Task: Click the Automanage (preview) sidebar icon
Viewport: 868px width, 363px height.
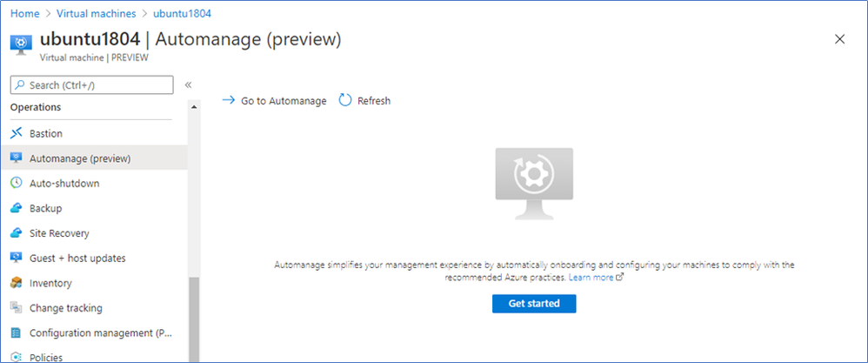Action: click(17, 158)
